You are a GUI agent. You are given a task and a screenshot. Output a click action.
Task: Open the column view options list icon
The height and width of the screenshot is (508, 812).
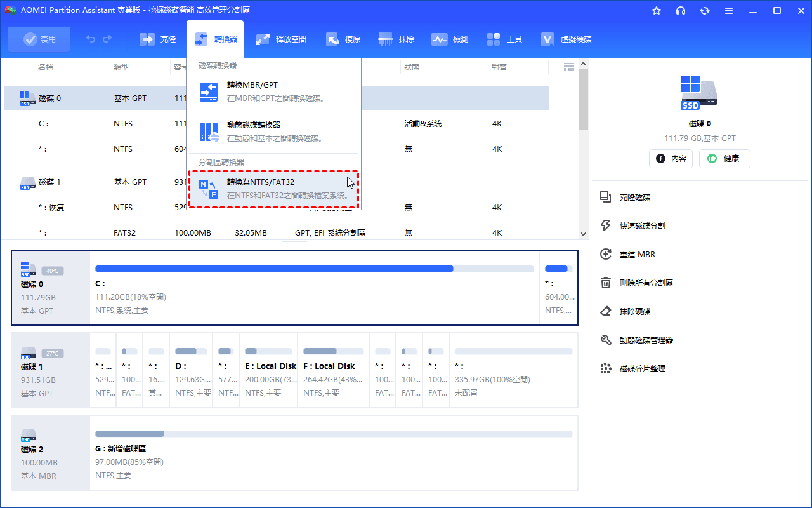[568, 67]
